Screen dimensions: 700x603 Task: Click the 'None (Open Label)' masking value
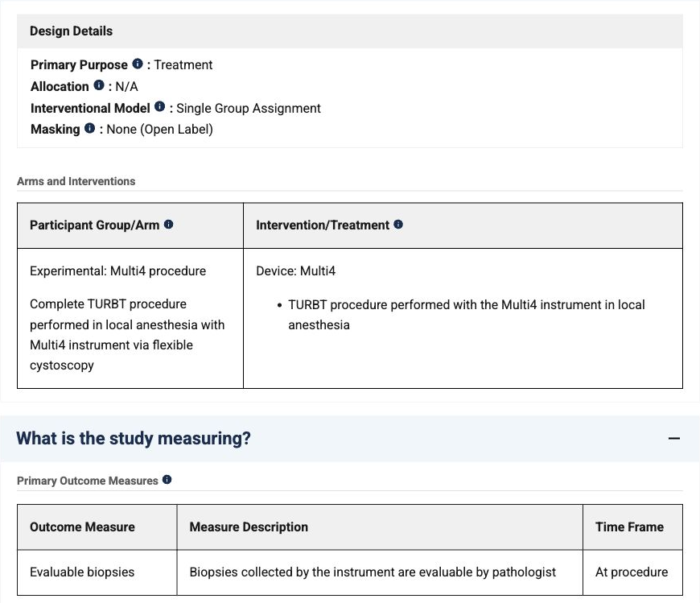coord(159,130)
